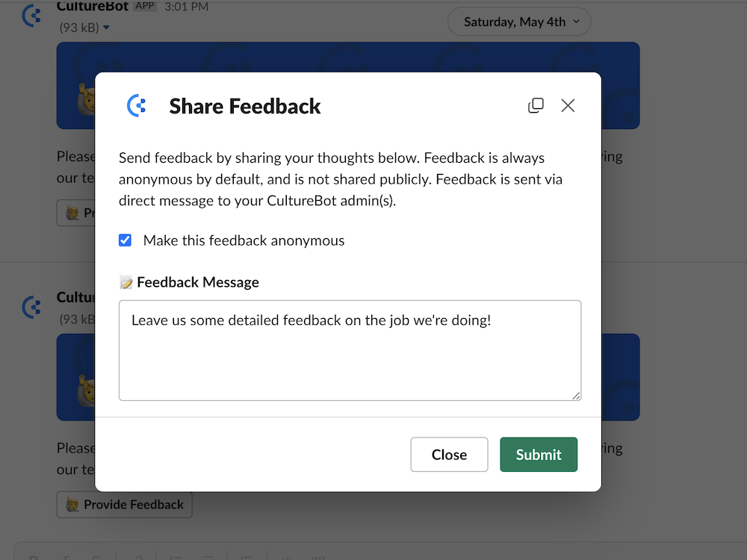Click CultureBot avatar of lower message
The width and height of the screenshot is (747, 560).
[x=32, y=307]
